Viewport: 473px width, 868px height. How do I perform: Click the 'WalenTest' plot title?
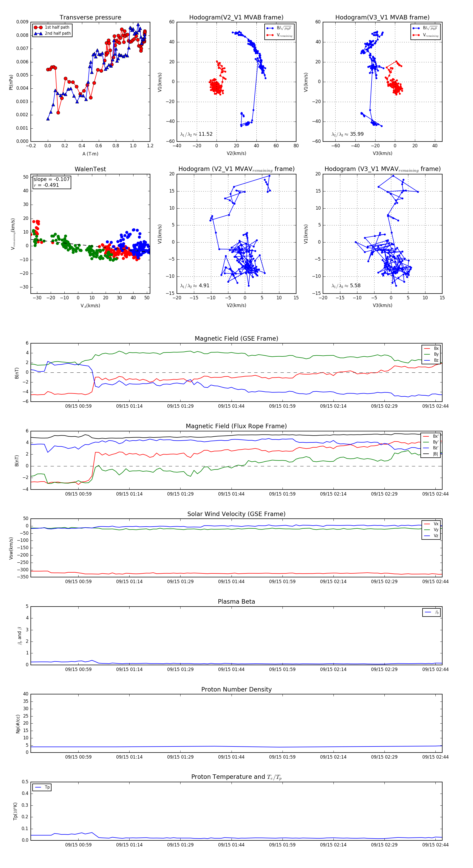(90, 169)
